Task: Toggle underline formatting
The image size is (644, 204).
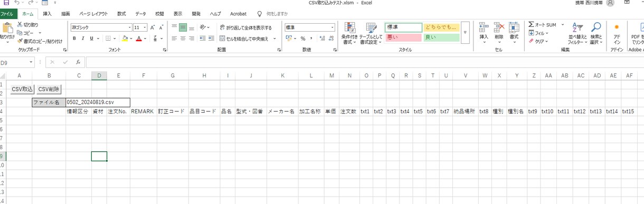Action: coord(91,38)
